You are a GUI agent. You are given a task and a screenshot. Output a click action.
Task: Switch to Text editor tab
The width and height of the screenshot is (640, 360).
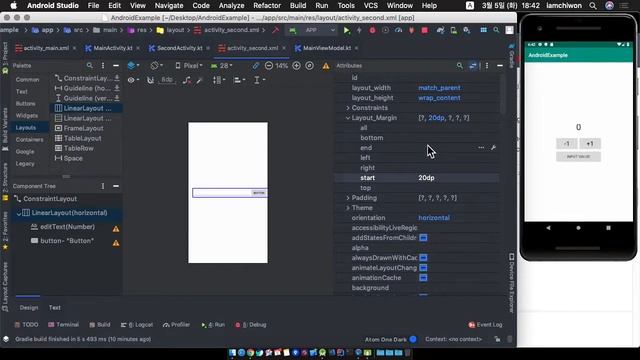tap(55, 308)
